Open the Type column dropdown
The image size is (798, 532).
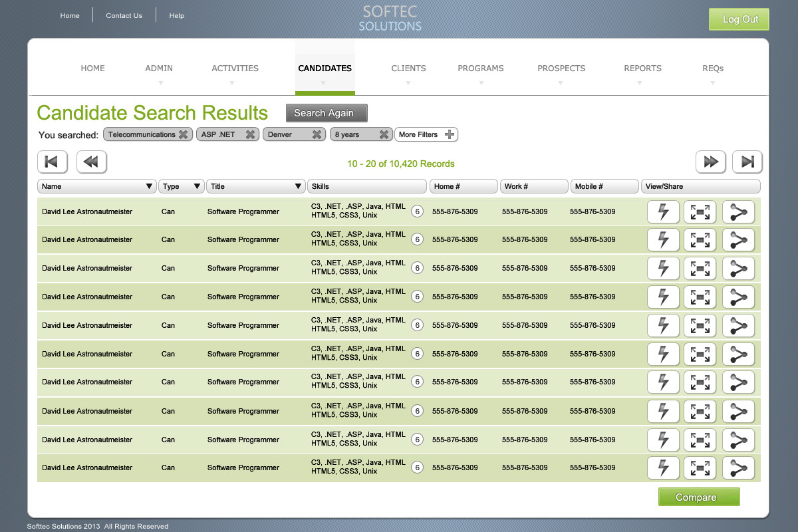tap(197, 186)
